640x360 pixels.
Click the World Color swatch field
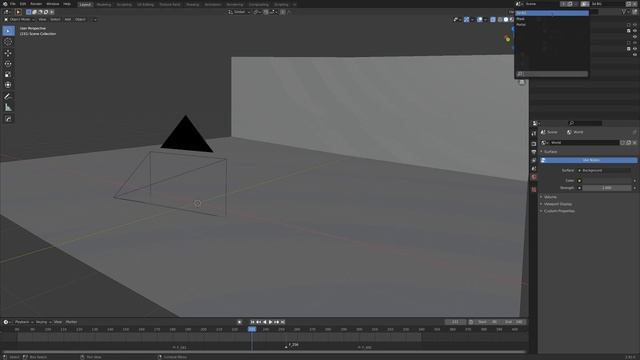[607, 180]
